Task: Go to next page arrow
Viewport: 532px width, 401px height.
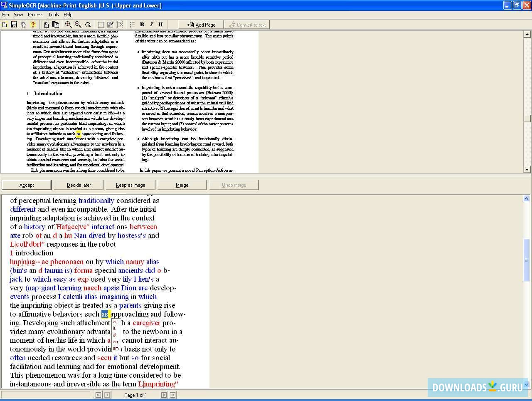Action: coord(164,395)
